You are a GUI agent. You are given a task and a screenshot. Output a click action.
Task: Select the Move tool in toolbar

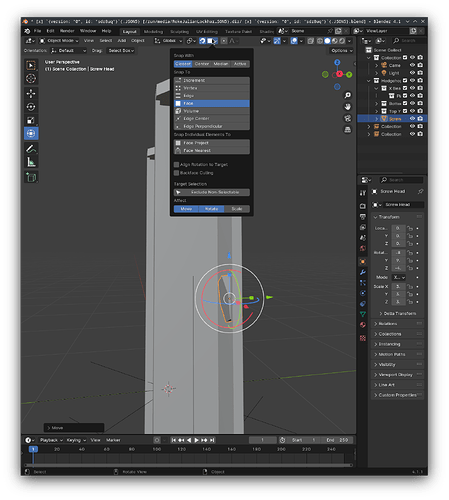[31, 94]
